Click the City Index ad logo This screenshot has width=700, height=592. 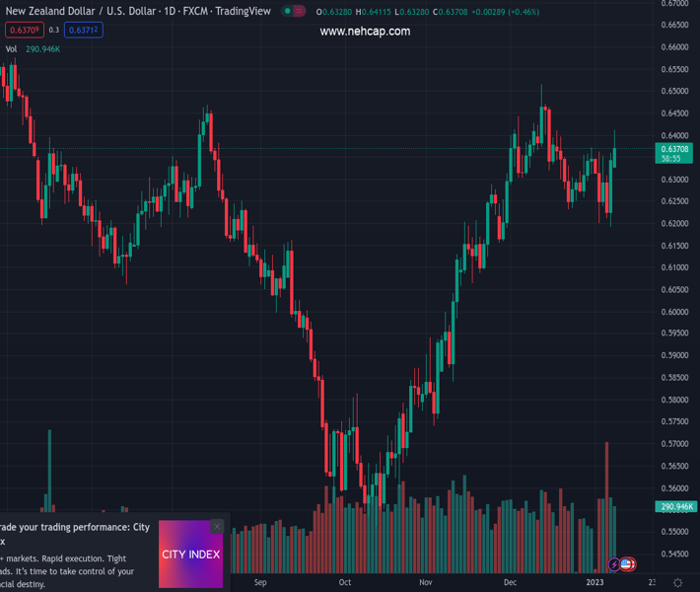(190, 555)
